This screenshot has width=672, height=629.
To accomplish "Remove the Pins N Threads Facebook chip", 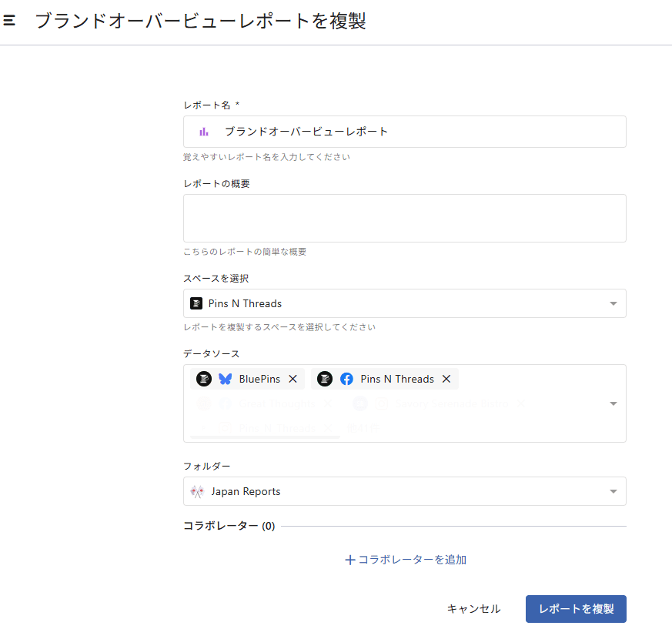I will coord(446,379).
